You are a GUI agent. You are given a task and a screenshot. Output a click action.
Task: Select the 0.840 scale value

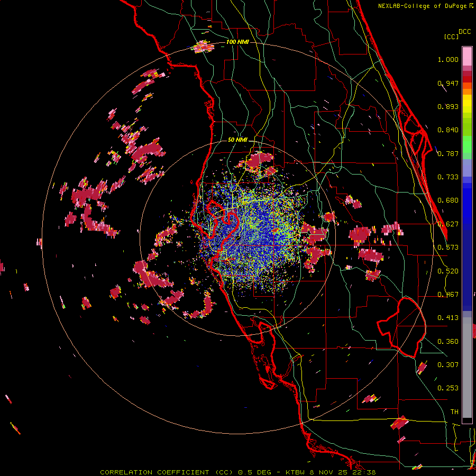pyautogui.click(x=448, y=130)
